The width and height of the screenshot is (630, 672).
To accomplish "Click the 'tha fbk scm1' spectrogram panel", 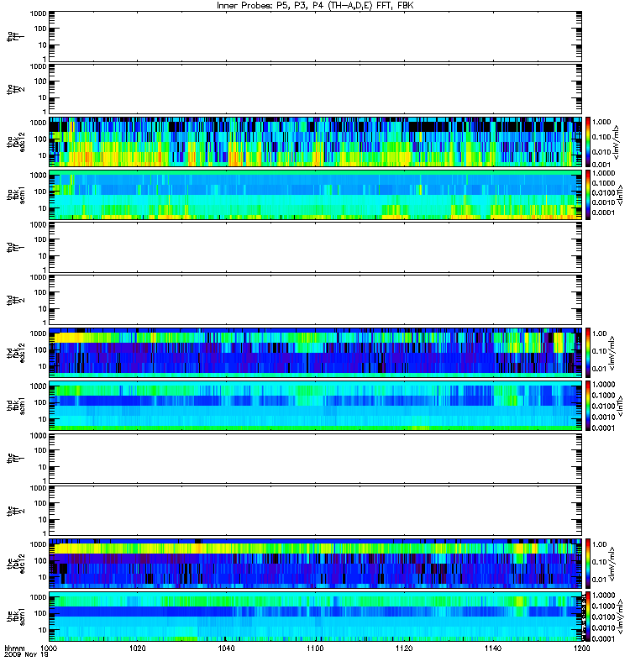I will (316, 195).
